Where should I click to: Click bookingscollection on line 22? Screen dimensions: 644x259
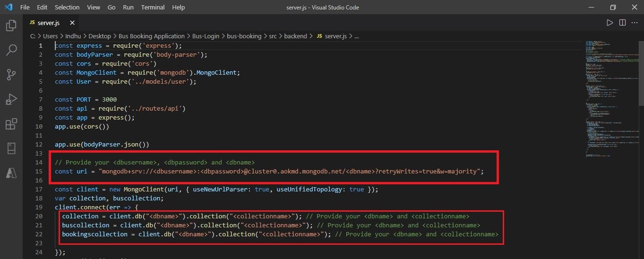[95, 234]
